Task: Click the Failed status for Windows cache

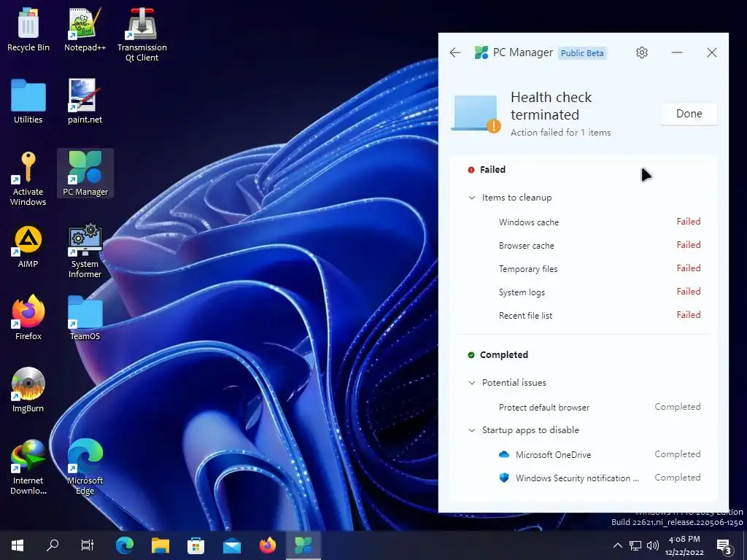Action: pyautogui.click(x=689, y=222)
